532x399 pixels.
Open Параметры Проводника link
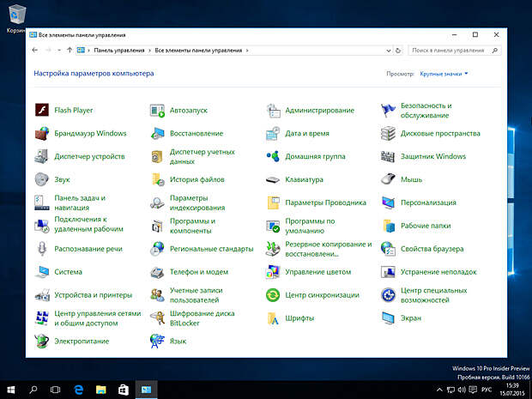coord(325,203)
